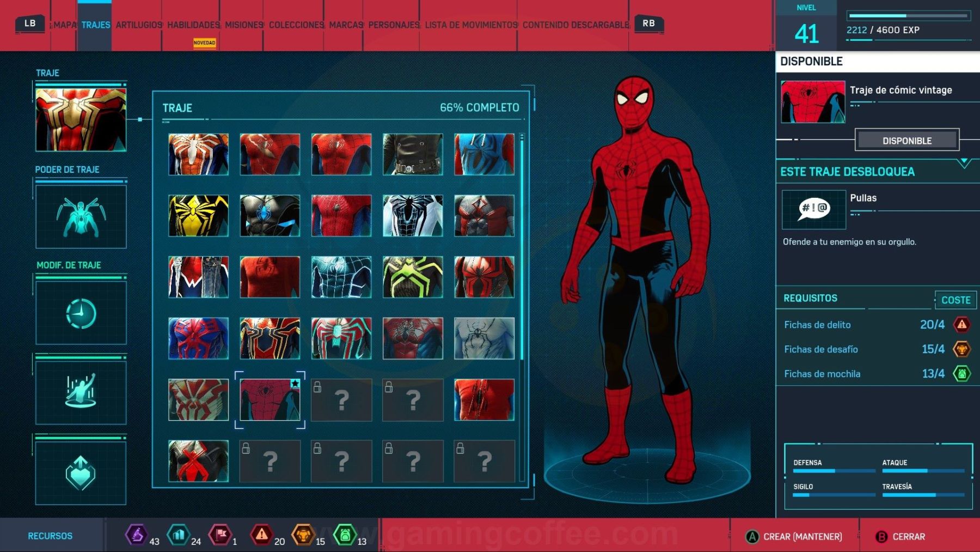Screen dimensions: 980x552
Task: Select the blue Spider-Man 2099 suit
Action: (x=198, y=338)
